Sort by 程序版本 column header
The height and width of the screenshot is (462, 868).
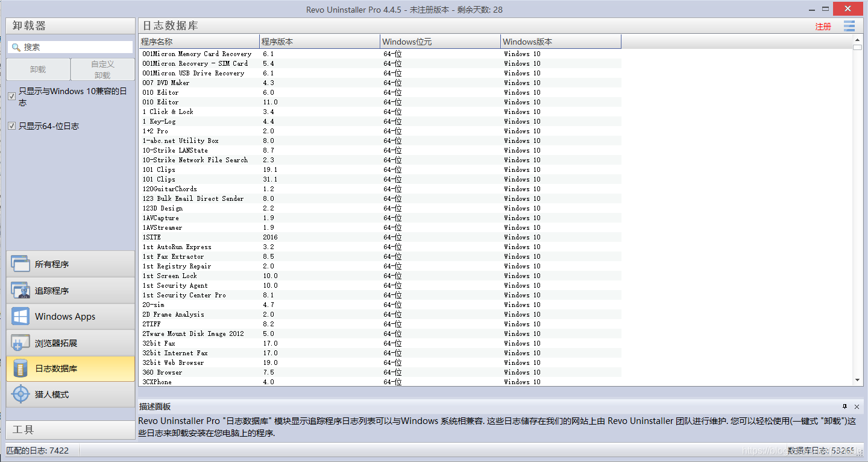[x=319, y=42]
